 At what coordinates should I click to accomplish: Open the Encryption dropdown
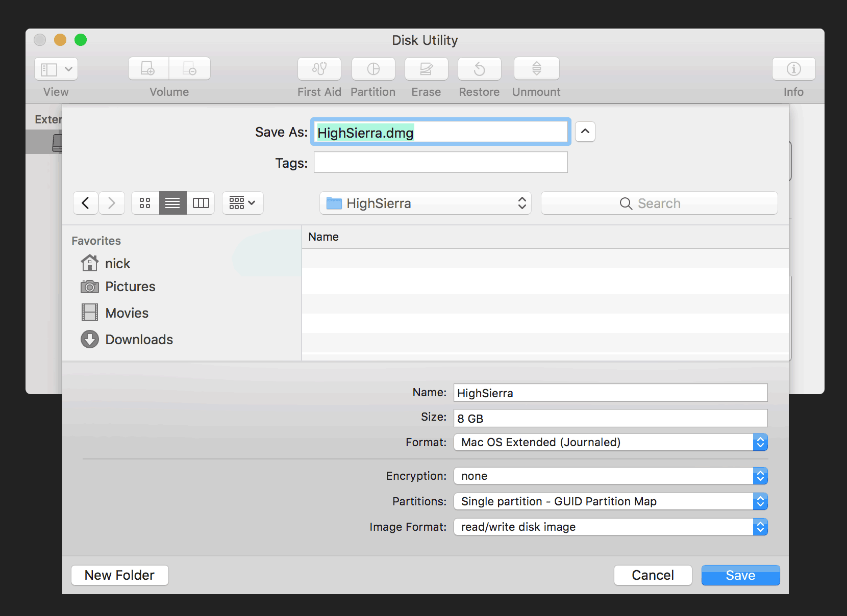pos(611,476)
